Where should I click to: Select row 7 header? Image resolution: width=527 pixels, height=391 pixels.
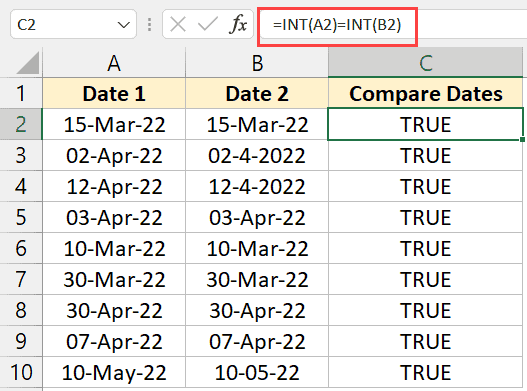(21, 279)
